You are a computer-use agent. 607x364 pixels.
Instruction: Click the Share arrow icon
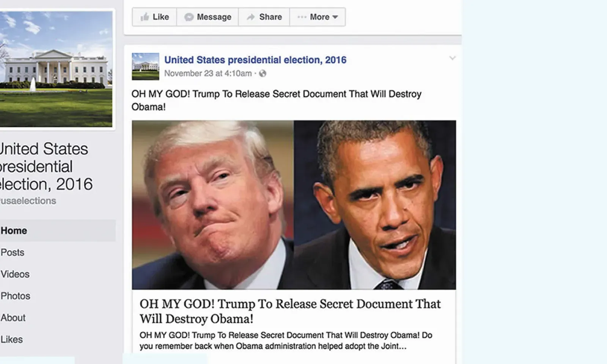tap(251, 17)
